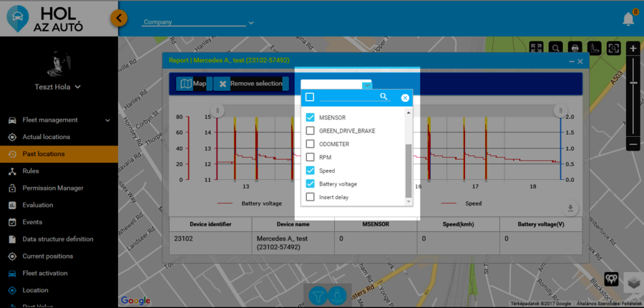Open the map layers icon
This screenshot has width=644, height=308.
(x=632, y=282)
